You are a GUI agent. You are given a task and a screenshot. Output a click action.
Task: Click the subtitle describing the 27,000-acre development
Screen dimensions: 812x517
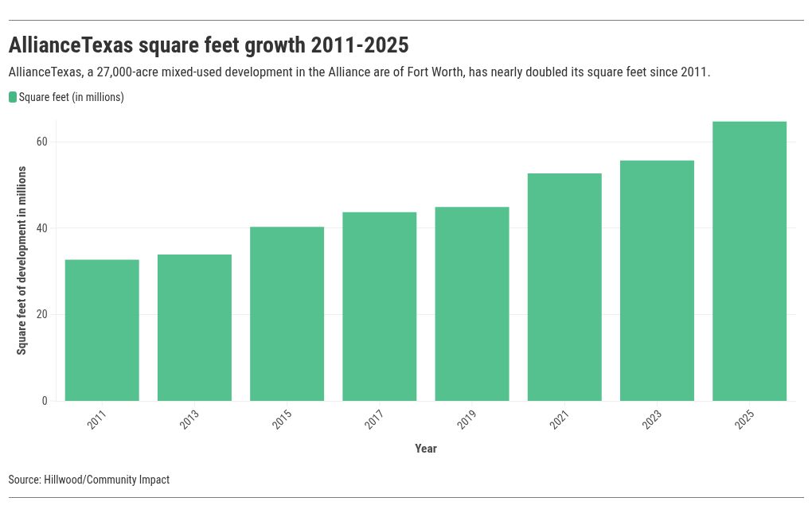tap(359, 72)
